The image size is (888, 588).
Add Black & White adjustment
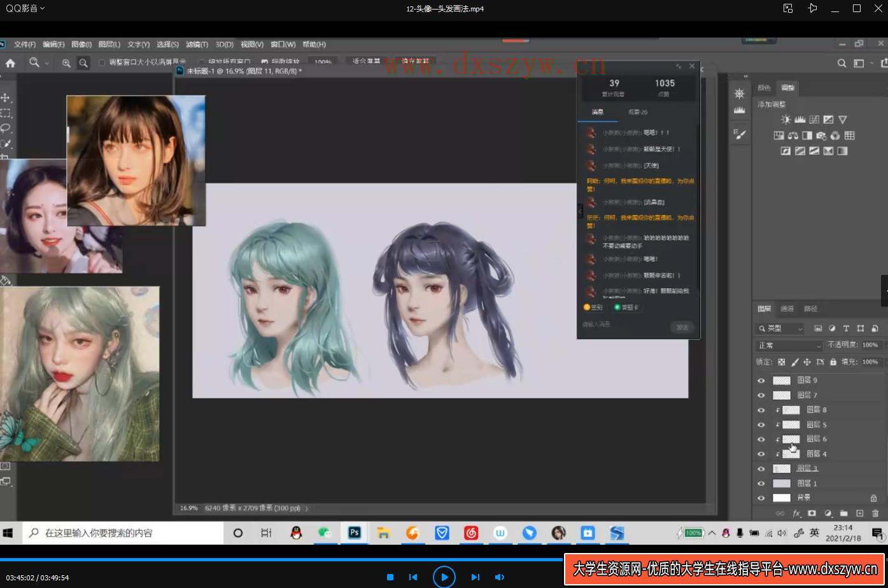click(x=807, y=136)
